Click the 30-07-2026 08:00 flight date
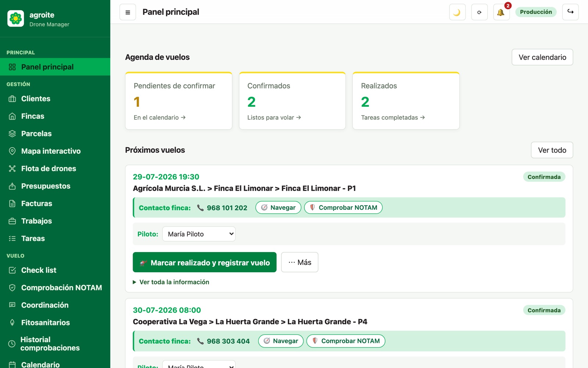Viewport: 588px width, 368px height. 167,310
